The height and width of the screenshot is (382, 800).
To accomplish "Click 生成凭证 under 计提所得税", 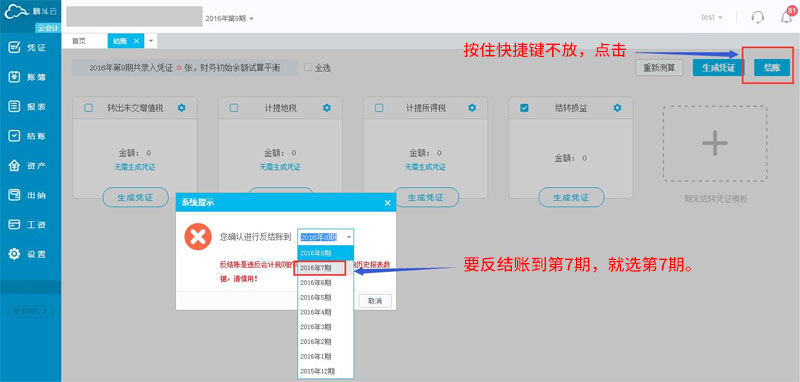I will coord(427,197).
